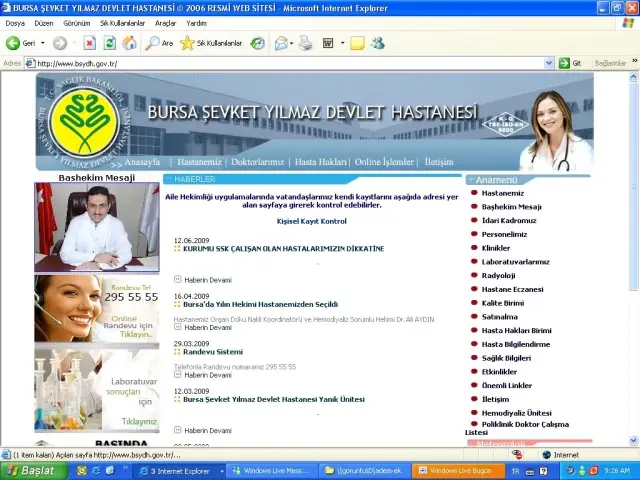Open the Internet Explorer taskbar group dropdown
This screenshot has width=640, height=480.
click(x=222, y=471)
